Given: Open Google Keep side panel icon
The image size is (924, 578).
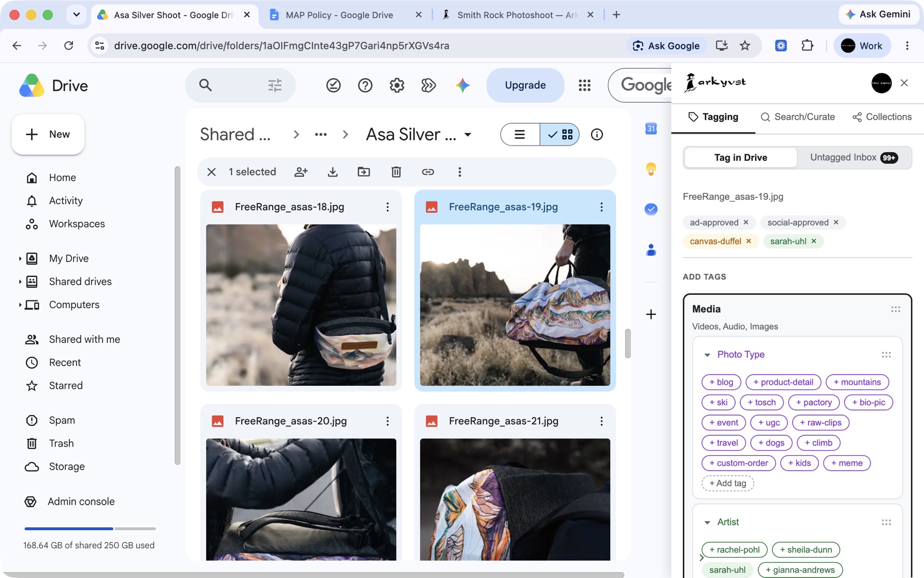Looking at the screenshot, I should point(651,169).
